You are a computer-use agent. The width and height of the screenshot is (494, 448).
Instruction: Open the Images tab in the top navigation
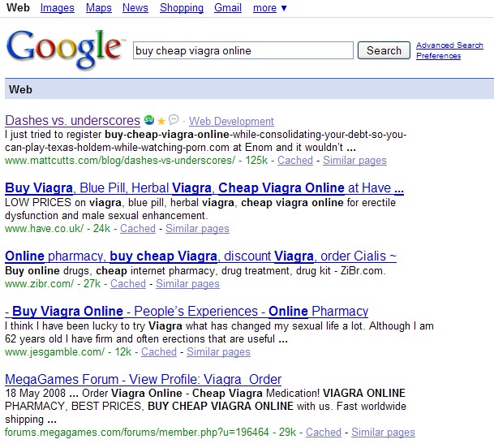58,7
